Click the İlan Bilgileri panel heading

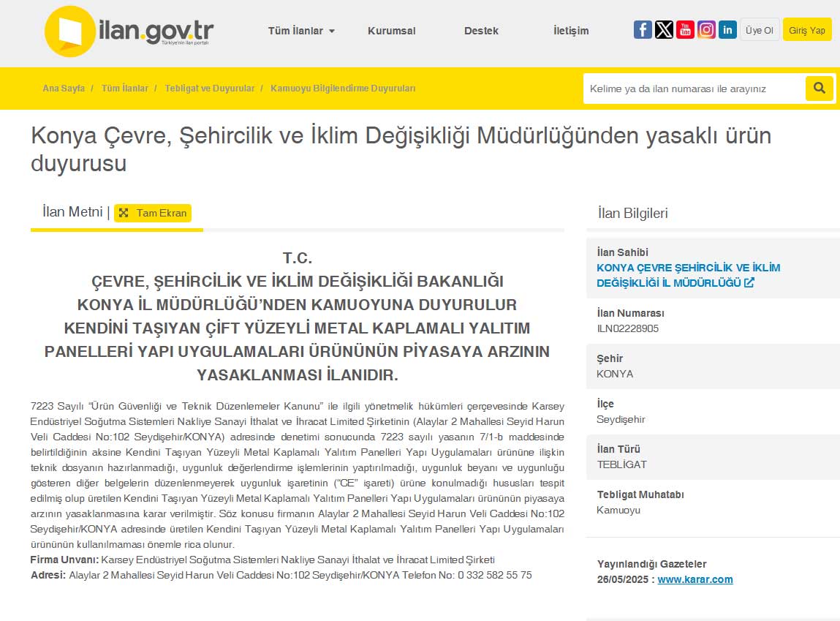pos(632,214)
